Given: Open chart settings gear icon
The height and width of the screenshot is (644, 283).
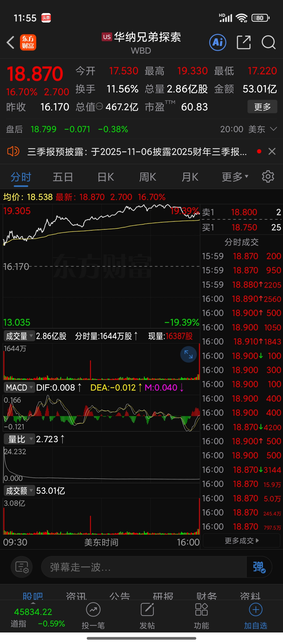Looking at the screenshot, I should point(268,177).
